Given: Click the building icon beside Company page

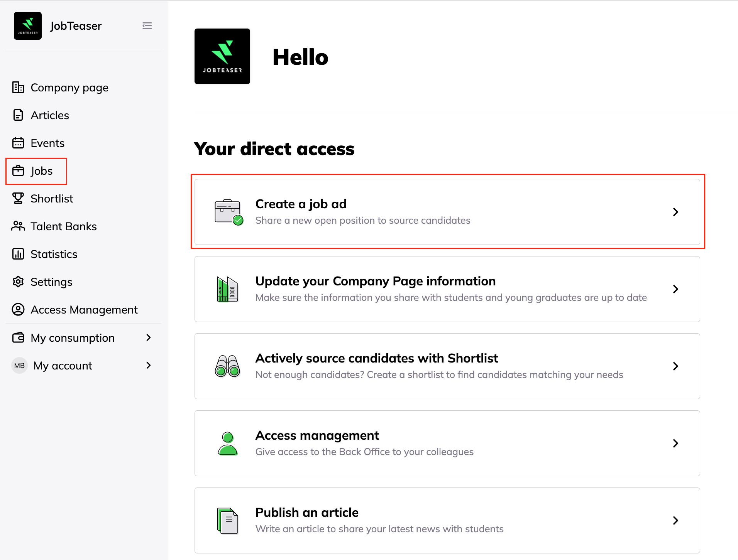Looking at the screenshot, I should click(18, 88).
